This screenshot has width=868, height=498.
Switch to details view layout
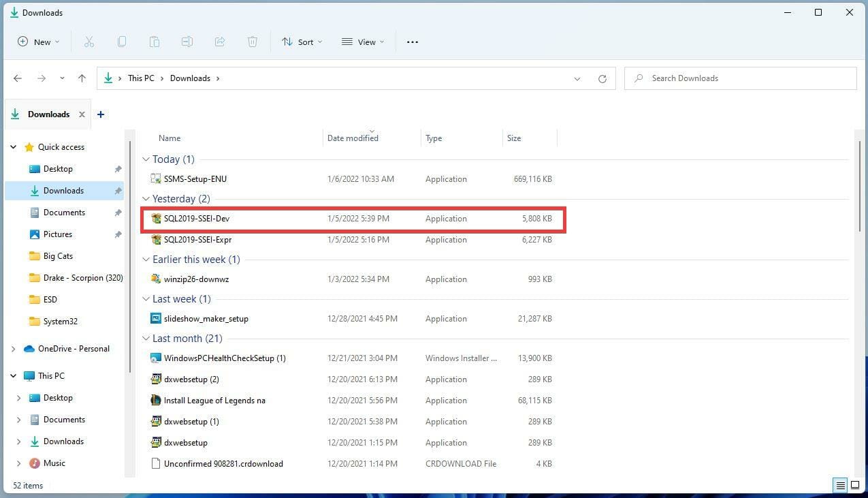click(x=840, y=485)
